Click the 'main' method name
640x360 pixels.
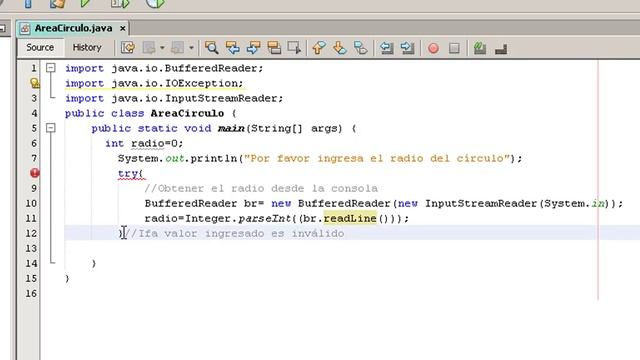(x=231, y=129)
